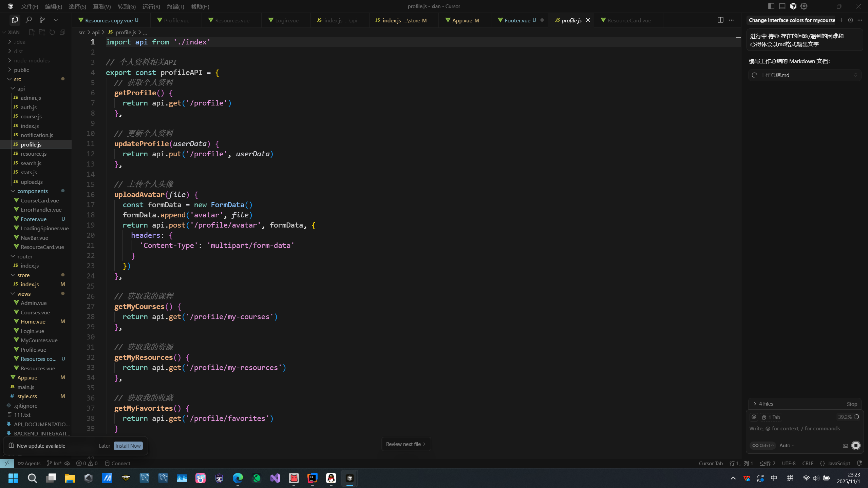This screenshot has height=488, width=868.
Task: Click the New File icon in explorer
Action: (x=32, y=32)
